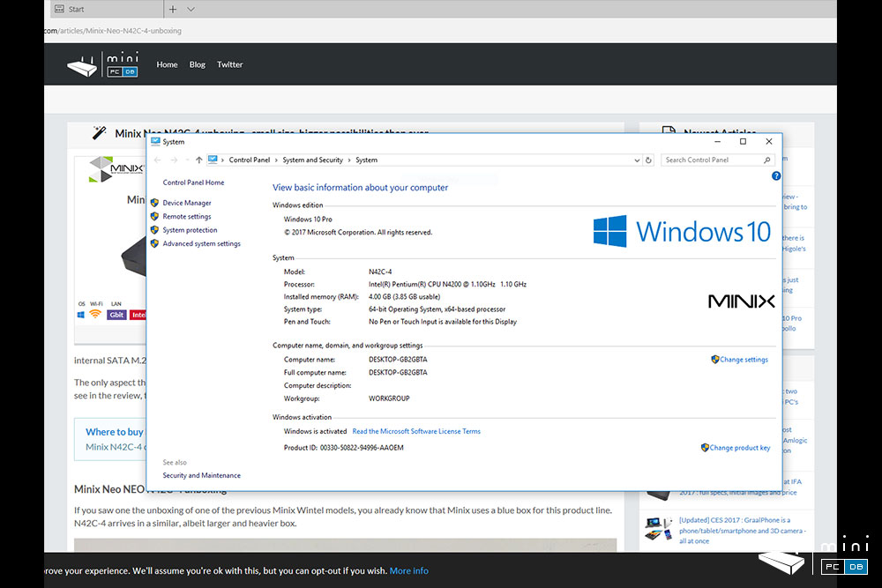The height and width of the screenshot is (588, 882).
Task: Click the refresh icon in address bar
Action: (x=648, y=160)
